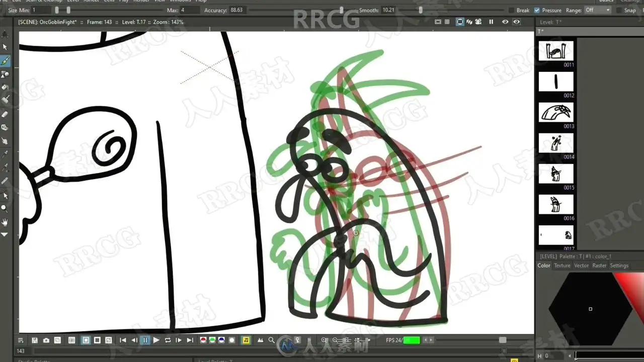Click the freeze viewer pause icon
This screenshot has height=362, width=644.
click(491, 22)
